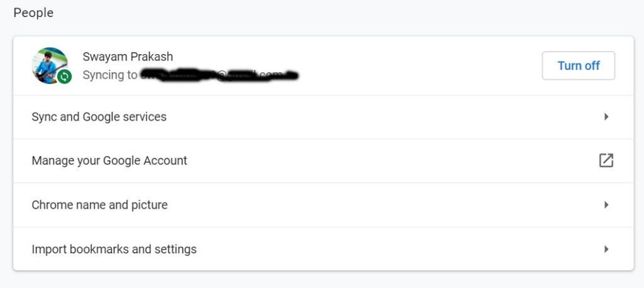Open Sync and Google services label
This screenshot has width=644, height=288.
(x=99, y=117)
